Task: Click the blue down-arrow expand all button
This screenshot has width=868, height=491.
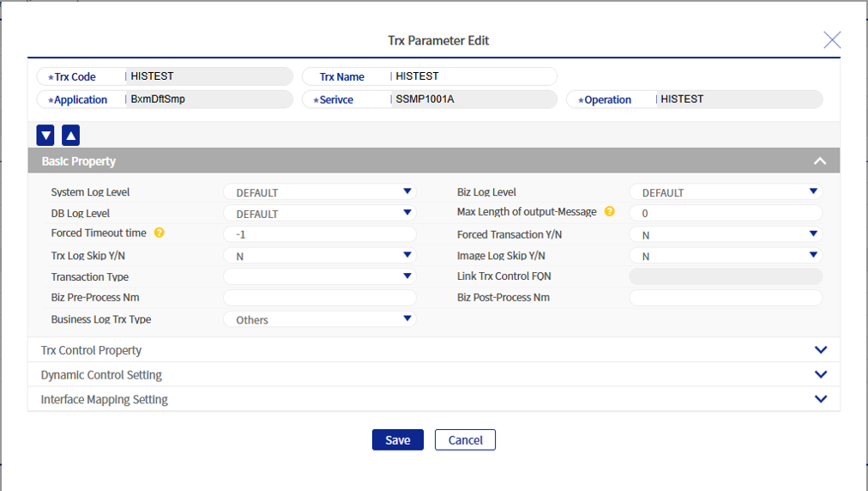Action: click(x=45, y=135)
